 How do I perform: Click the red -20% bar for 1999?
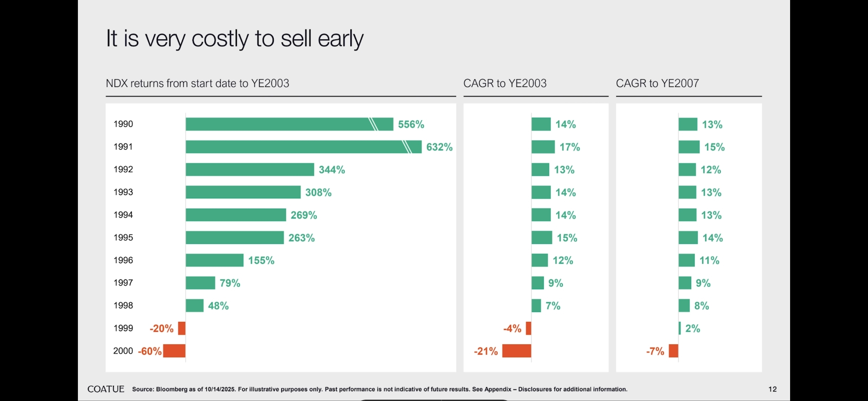point(182,328)
